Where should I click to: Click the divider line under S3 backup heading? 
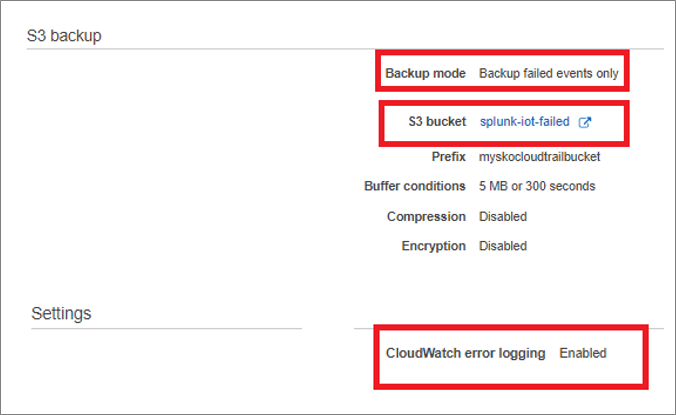point(345,49)
